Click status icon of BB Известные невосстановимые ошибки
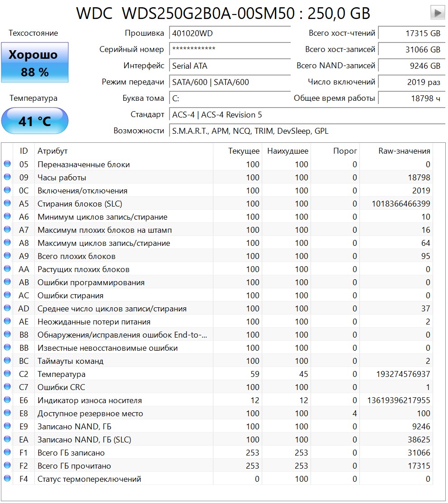 coord(7,348)
